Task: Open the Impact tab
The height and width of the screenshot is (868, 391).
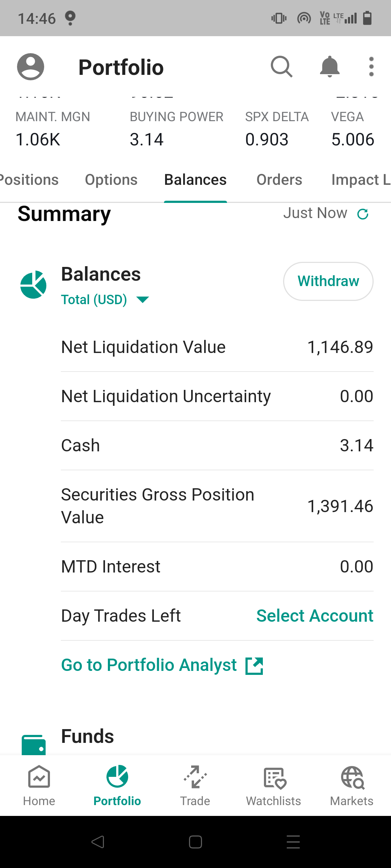Action: pyautogui.click(x=361, y=180)
